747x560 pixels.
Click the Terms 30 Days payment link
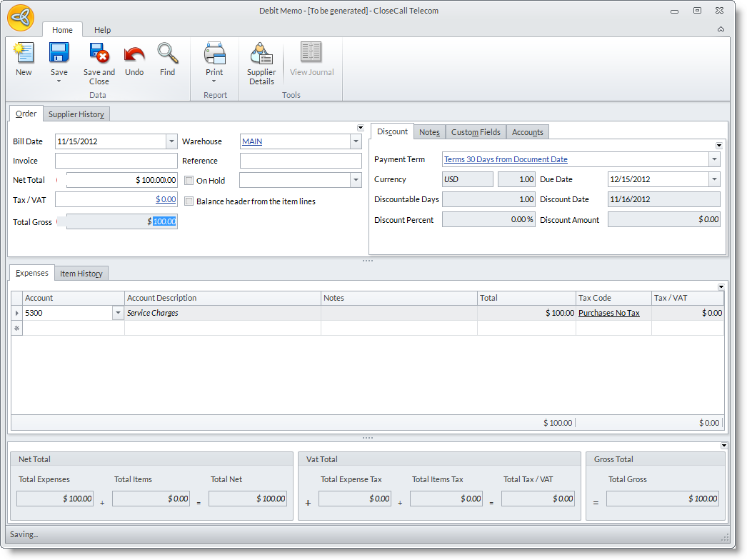[506, 159]
